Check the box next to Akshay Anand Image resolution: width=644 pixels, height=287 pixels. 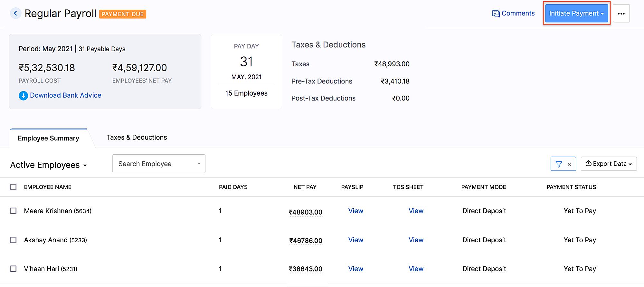click(x=13, y=240)
